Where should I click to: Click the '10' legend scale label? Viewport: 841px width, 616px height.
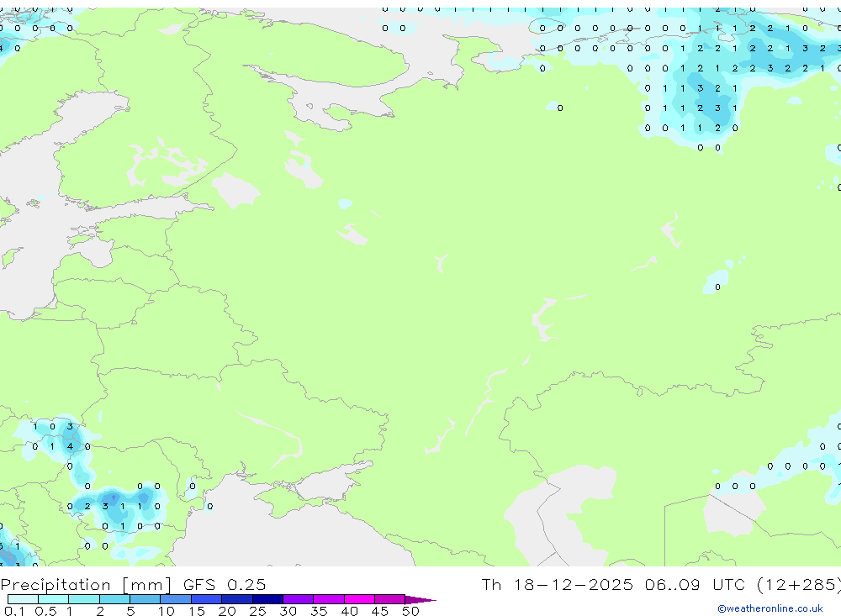[x=167, y=611]
